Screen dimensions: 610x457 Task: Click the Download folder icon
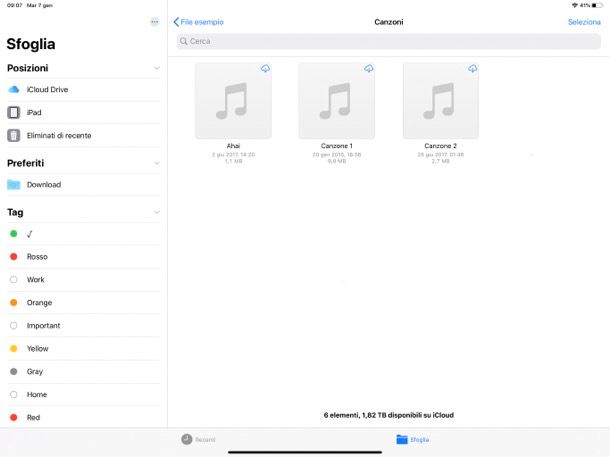14,184
